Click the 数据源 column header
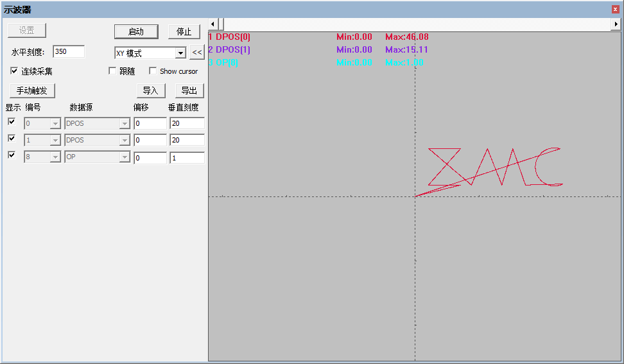The image size is (624, 364). point(81,107)
